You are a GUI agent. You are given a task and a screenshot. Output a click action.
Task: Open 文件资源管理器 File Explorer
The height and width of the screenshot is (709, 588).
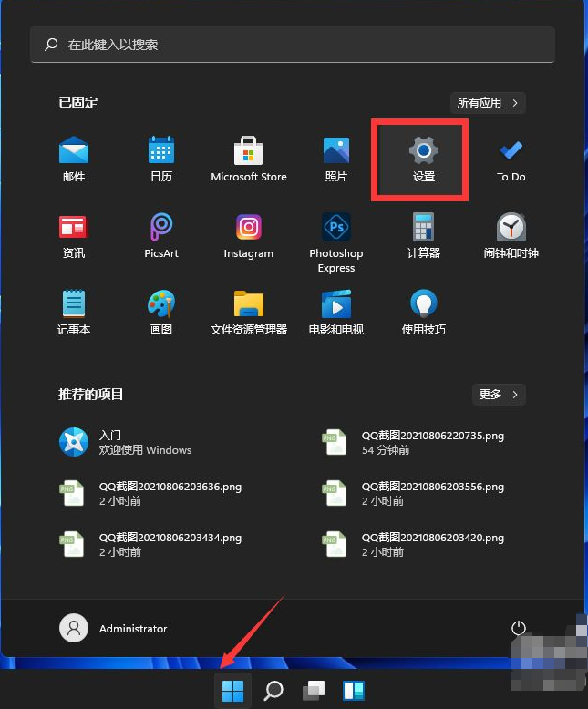click(248, 313)
